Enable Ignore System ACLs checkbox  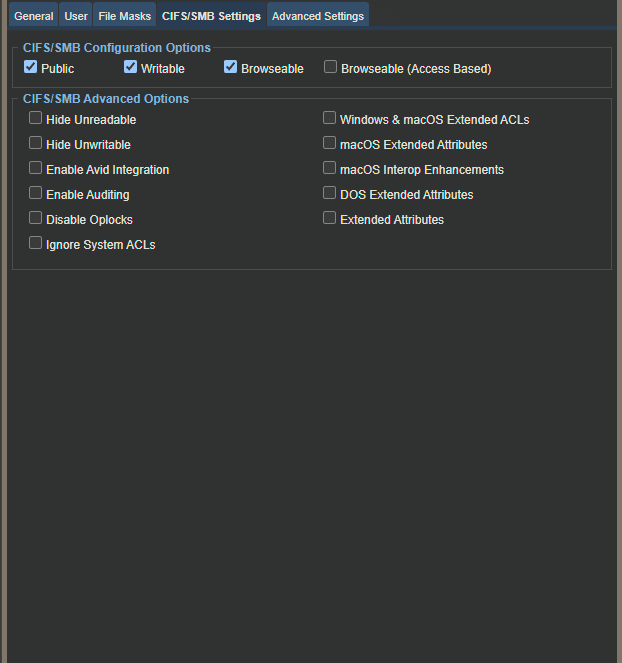click(x=36, y=243)
